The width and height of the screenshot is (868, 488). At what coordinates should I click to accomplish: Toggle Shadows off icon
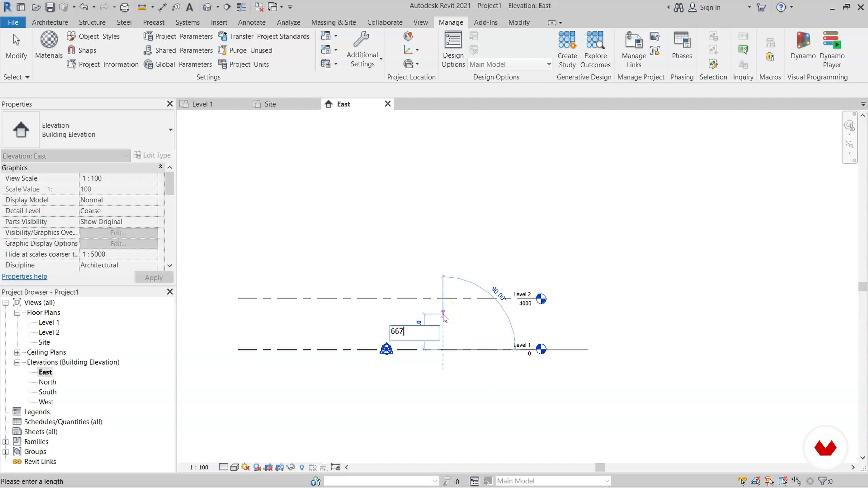click(x=257, y=467)
